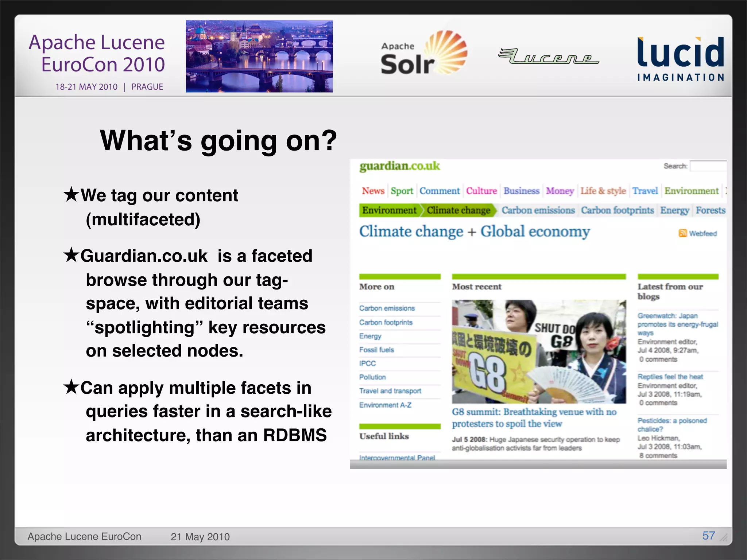The width and height of the screenshot is (747, 560).
Task: Click 'Latest from our blogs' heading
Action: [x=670, y=291]
